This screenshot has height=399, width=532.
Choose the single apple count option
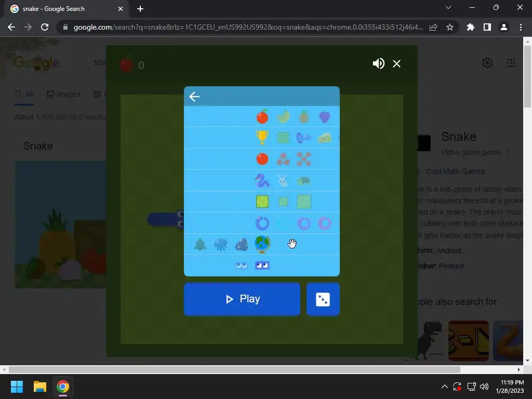point(262,159)
